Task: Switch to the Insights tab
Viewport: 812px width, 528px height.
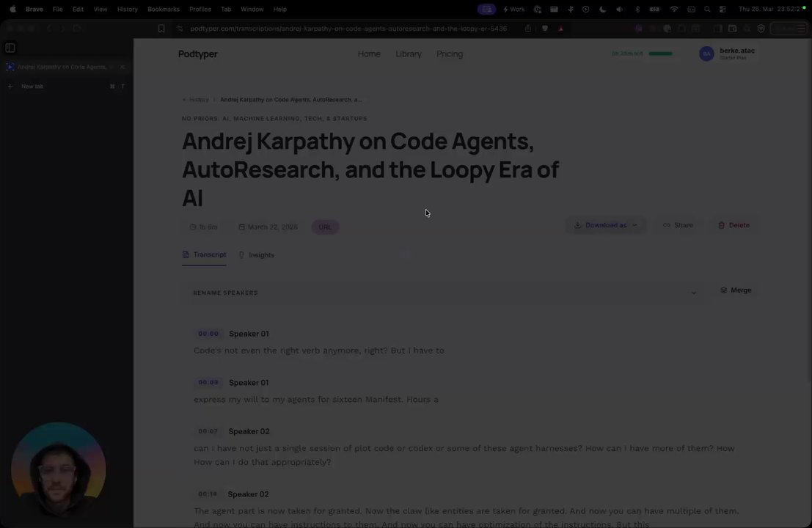Action: pos(256,254)
